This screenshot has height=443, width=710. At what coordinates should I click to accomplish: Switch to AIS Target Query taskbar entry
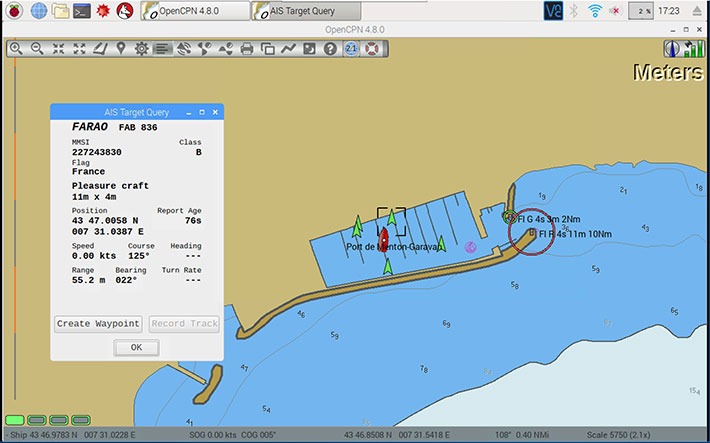[x=306, y=11]
